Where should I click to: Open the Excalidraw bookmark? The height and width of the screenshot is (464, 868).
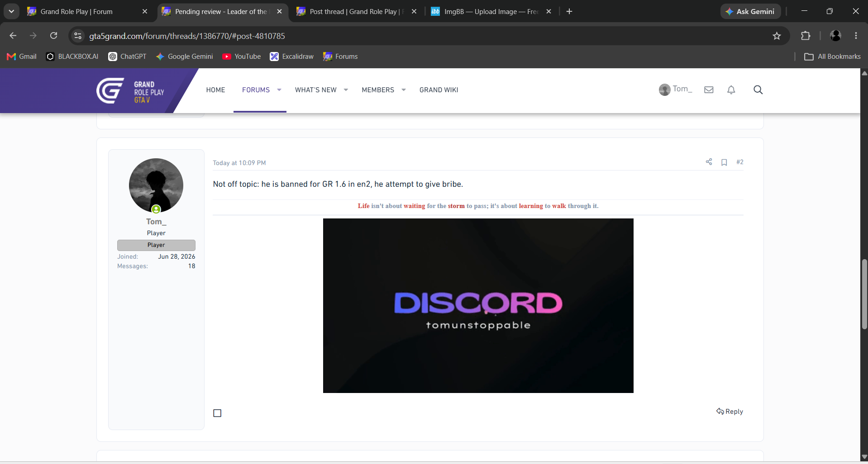click(x=291, y=57)
